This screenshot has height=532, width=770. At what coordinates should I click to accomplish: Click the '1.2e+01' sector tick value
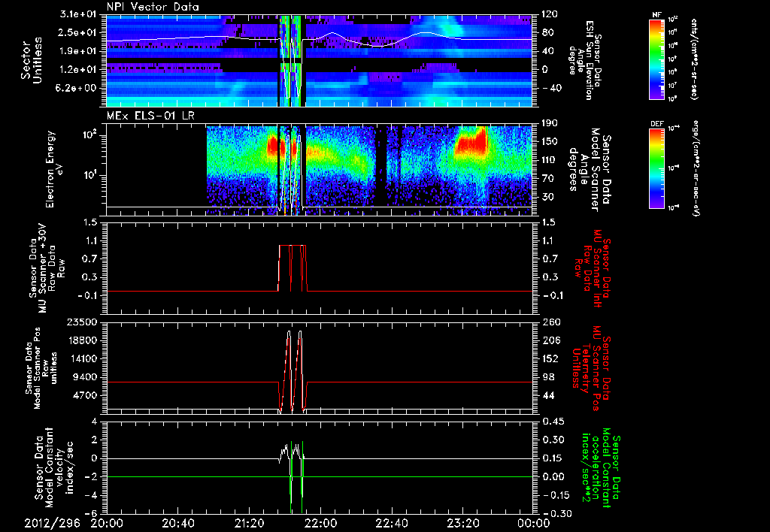[79, 70]
